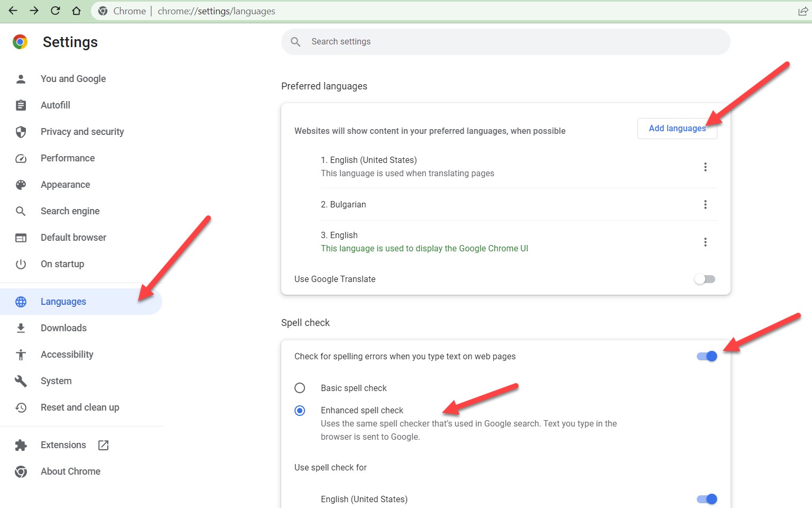
Task: Open more actions menu for Bulgarian
Action: pyautogui.click(x=705, y=204)
